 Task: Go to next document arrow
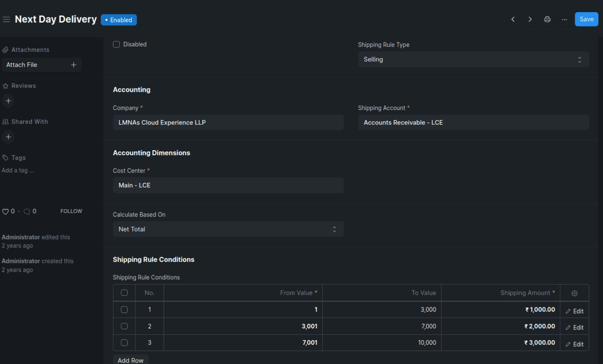pyautogui.click(x=530, y=19)
